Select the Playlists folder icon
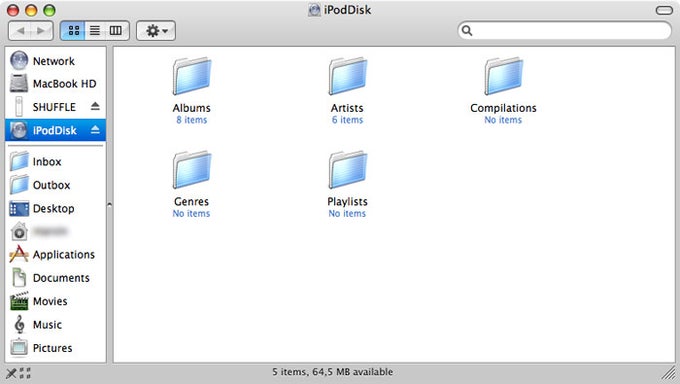Screen dimensions: 680x384 (x=347, y=170)
